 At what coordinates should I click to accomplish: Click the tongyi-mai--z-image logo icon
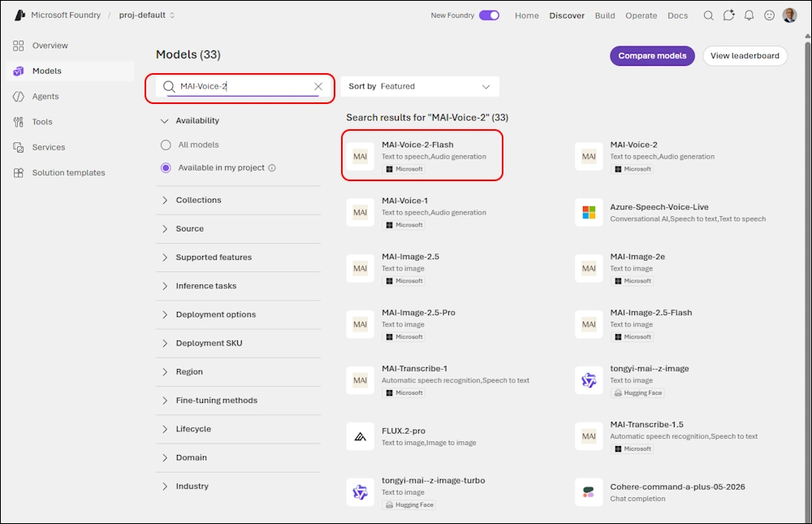589,380
